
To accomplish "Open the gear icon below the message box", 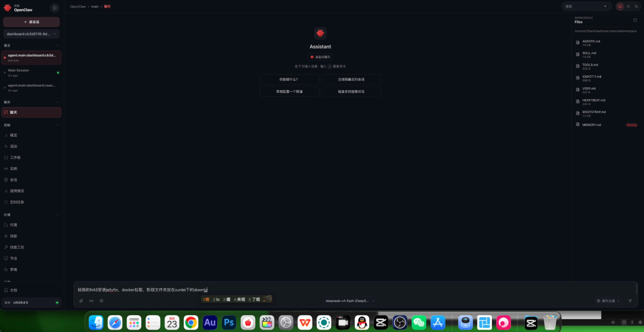I will [x=101, y=301].
